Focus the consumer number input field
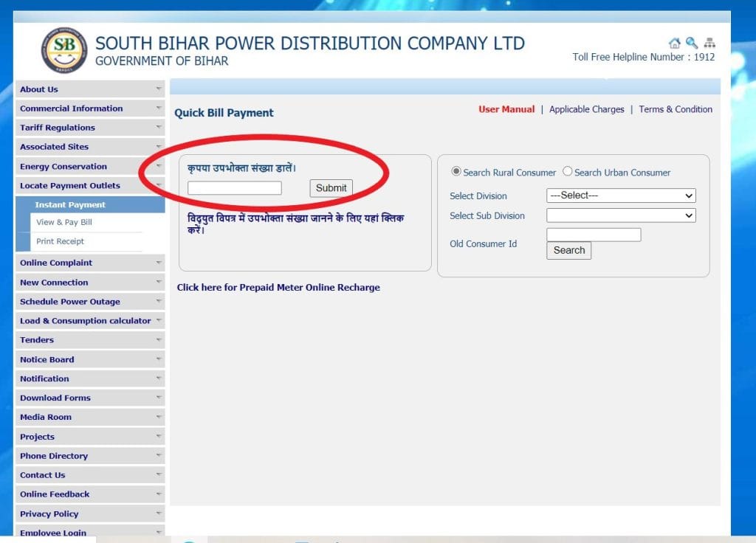Image resolution: width=756 pixels, height=543 pixels. click(234, 188)
